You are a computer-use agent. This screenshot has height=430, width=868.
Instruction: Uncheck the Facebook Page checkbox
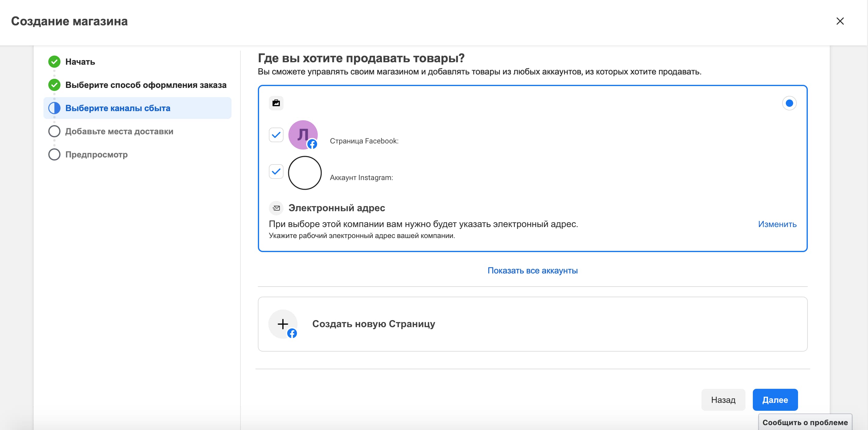(x=276, y=135)
